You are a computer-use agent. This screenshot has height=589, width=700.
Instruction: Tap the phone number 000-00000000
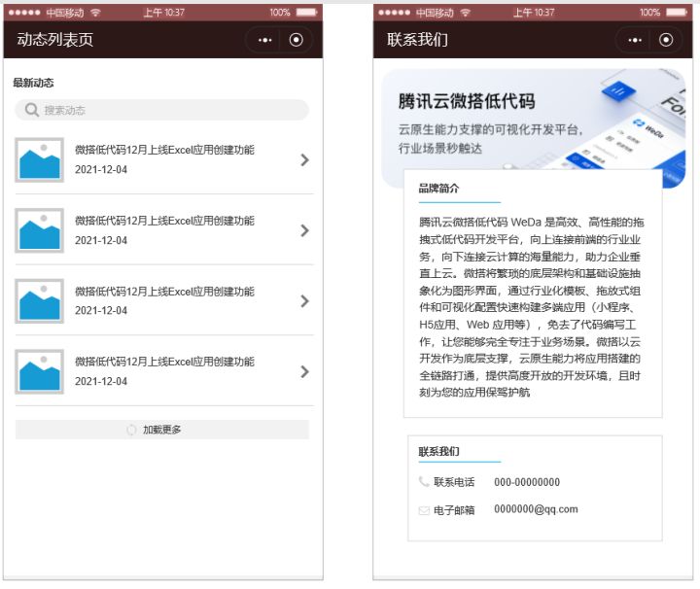(x=527, y=482)
